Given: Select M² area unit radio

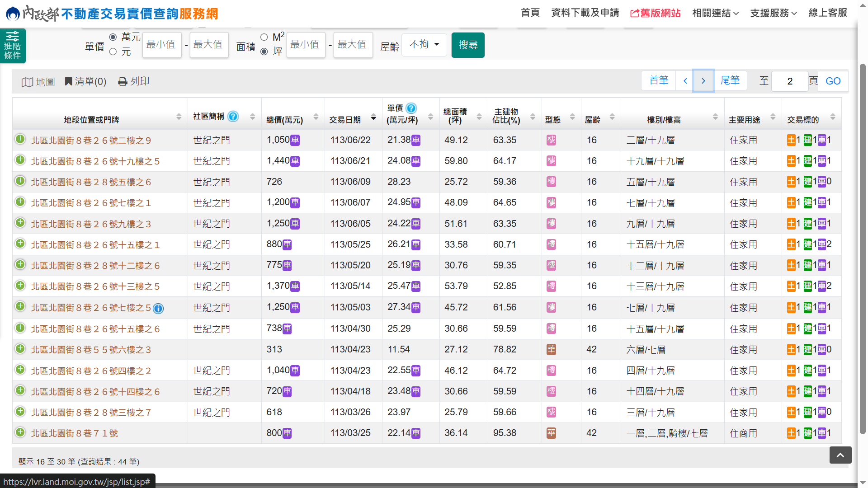Looking at the screenshot, I should [x=264, y=37].
